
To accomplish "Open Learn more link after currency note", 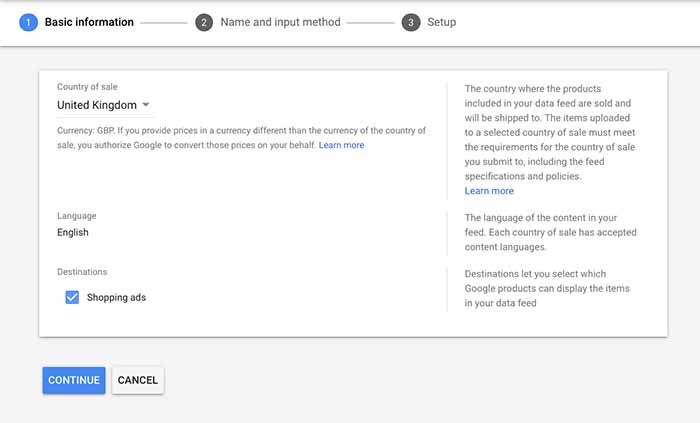I will (x=341, y=145).
